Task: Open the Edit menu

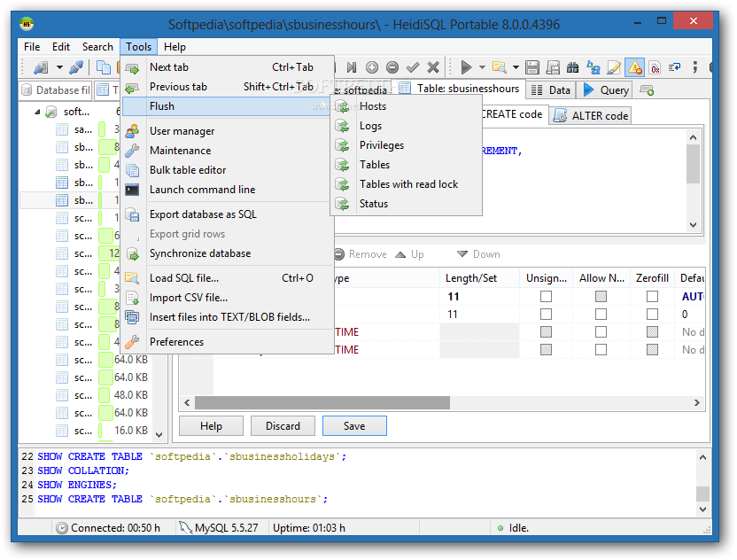Action: (61, 47)
